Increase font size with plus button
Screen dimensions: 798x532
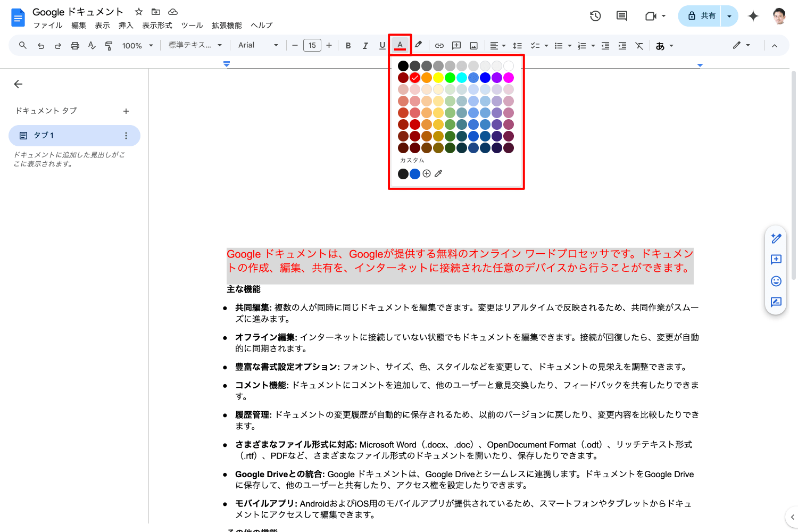(329, 46)
